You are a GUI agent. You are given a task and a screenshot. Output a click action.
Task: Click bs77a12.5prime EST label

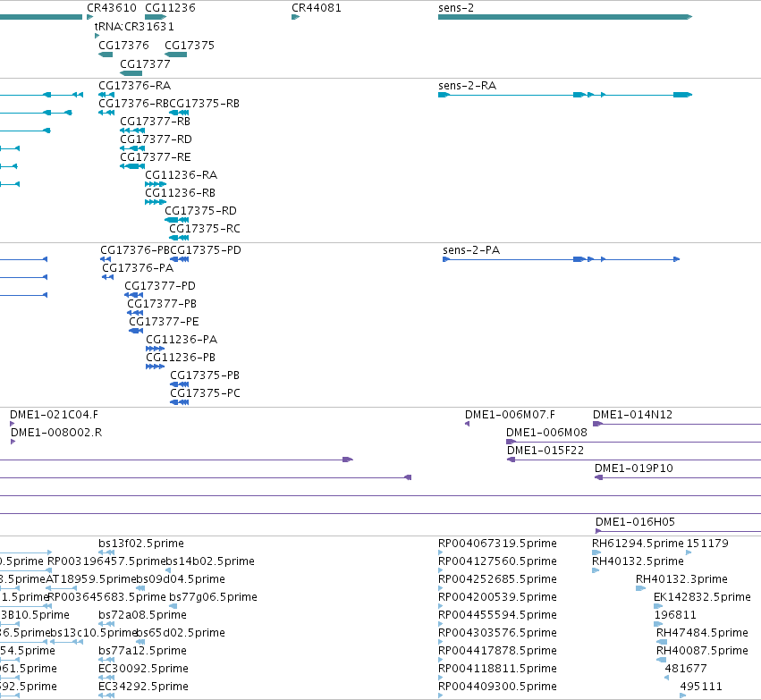tap(143, 651)
